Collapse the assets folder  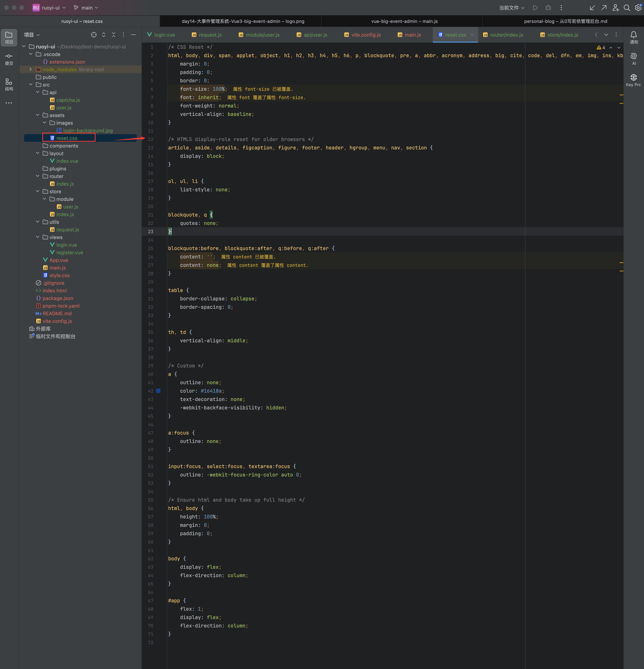37,115
